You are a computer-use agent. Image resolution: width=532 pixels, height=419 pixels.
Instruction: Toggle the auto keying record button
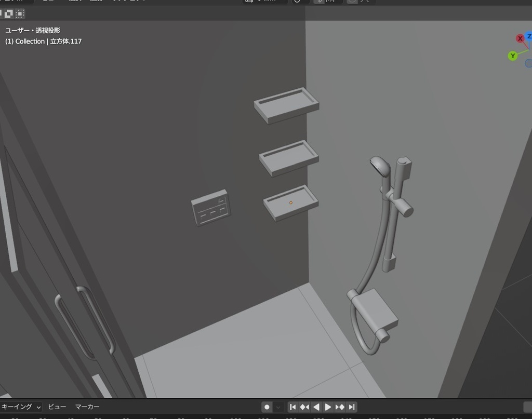pyautogui.click(x=267, y=407)
